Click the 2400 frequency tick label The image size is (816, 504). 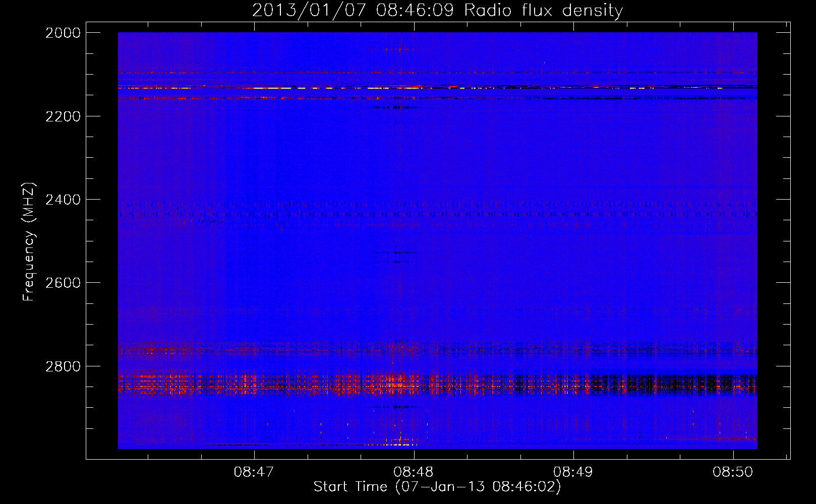tap(63, 200)
